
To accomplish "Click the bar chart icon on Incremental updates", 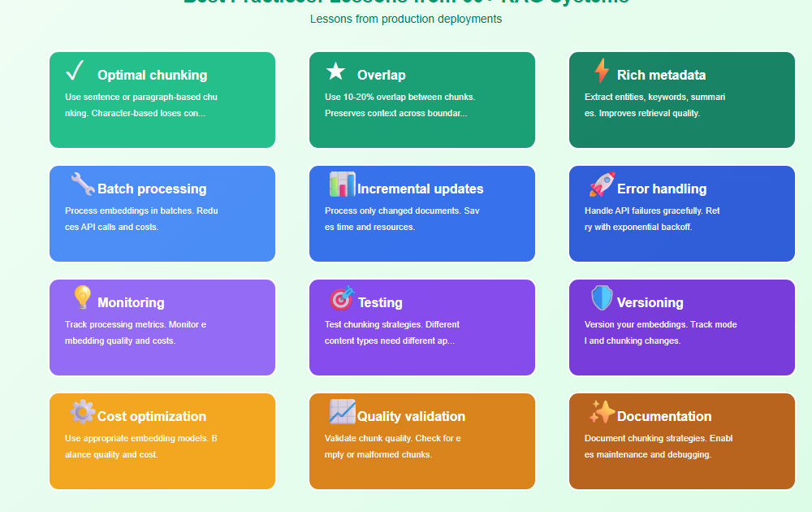I will point(342,184).
